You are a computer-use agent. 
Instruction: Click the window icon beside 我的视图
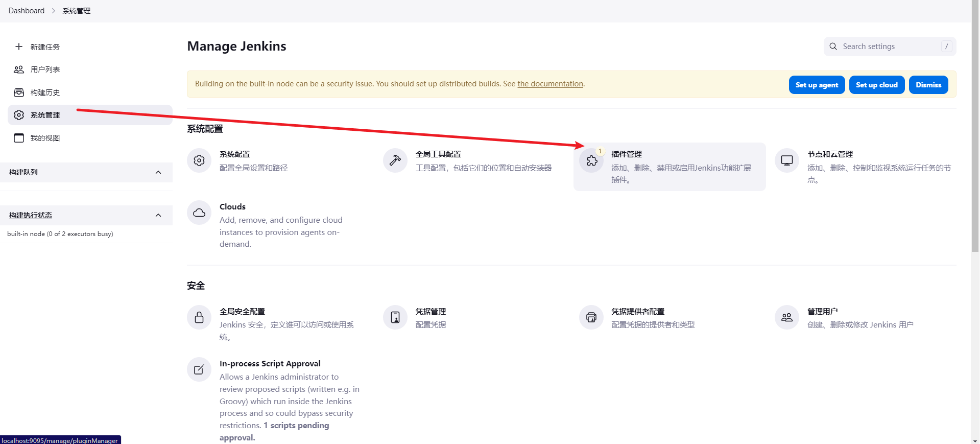click(x=19, y=138)
